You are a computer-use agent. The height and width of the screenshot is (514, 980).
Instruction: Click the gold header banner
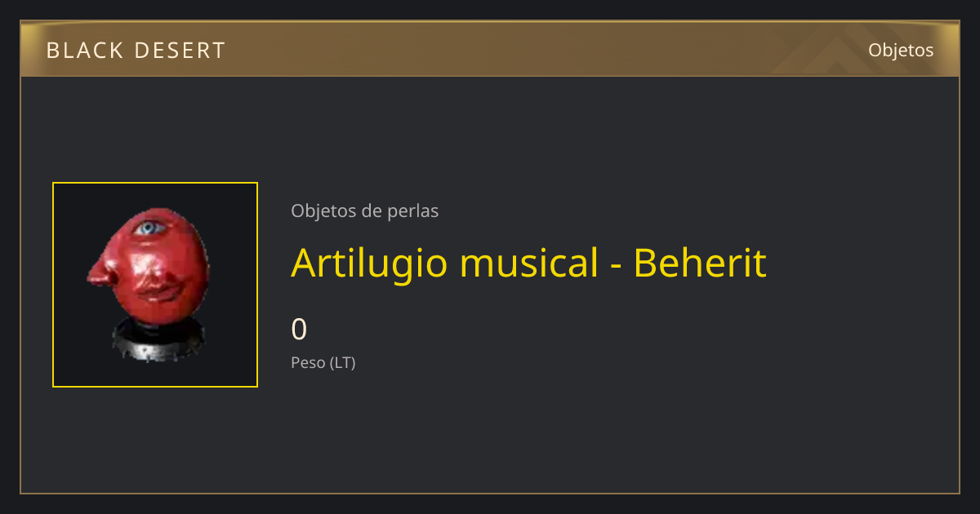pyautogui.click(x=490, y=49)
